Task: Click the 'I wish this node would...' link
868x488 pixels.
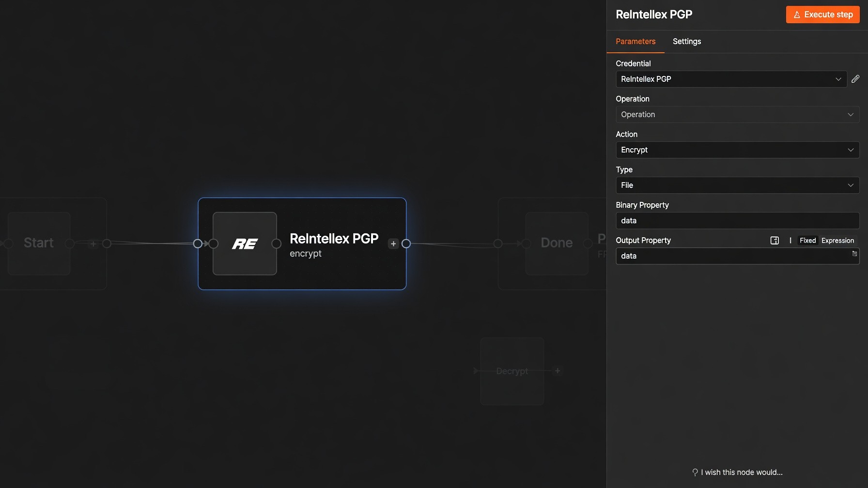Action: point(741,473)
